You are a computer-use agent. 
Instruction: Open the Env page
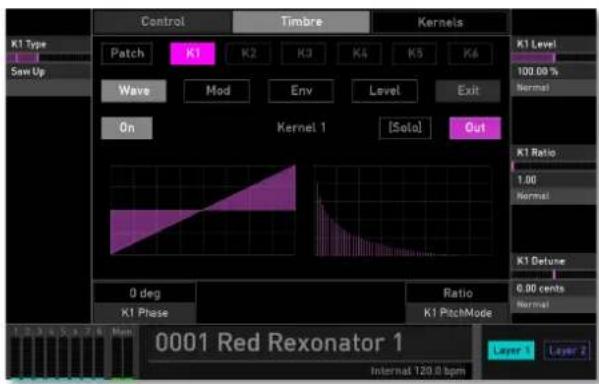coord(301,91)
